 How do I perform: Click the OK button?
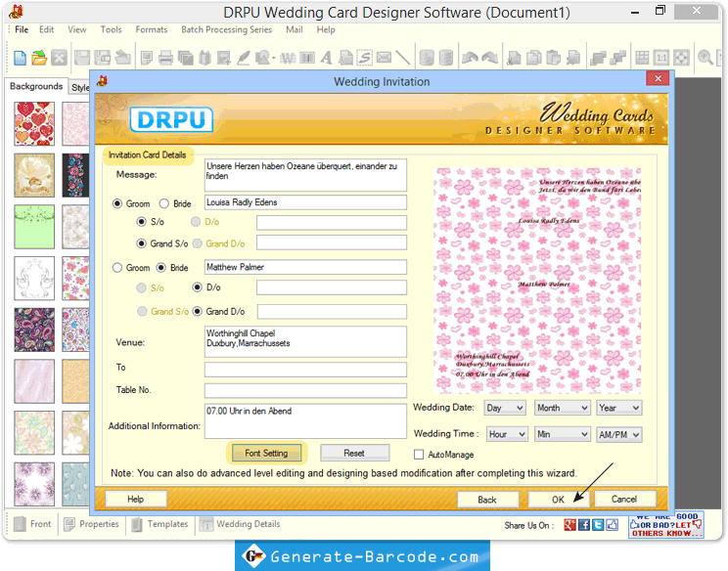(x=558, y=500)
